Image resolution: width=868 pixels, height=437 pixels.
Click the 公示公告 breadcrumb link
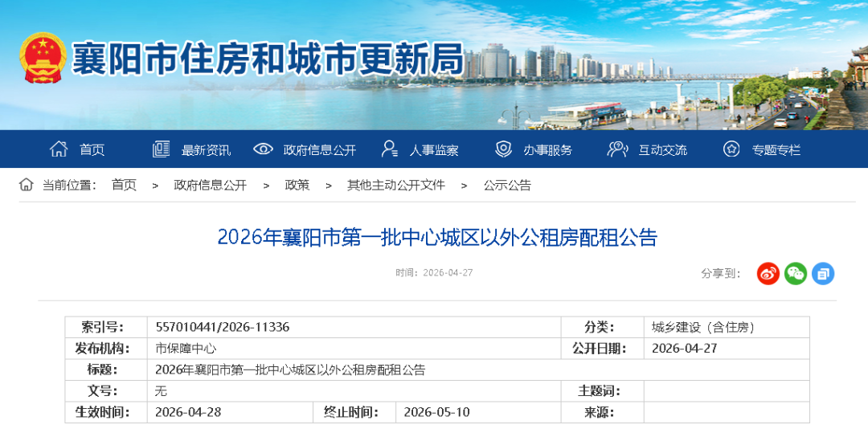[x=507, y=186]
